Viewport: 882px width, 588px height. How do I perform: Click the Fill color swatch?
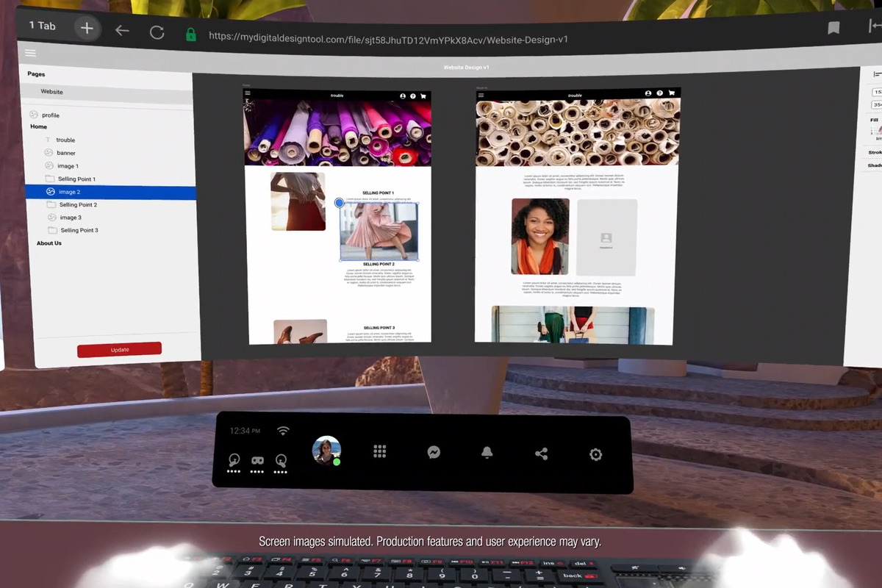[x=876, y=131]
